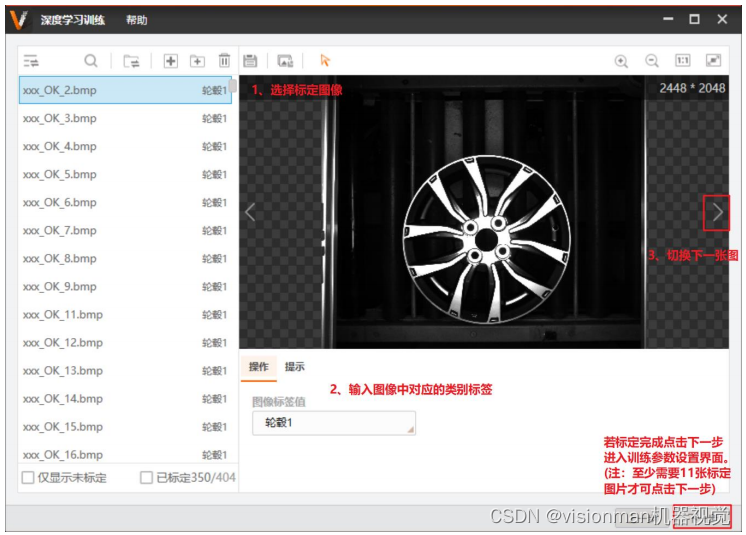Screen dimensions: 746x535
Task: Go to previous image with left arrow
Action: click(250, 212)
